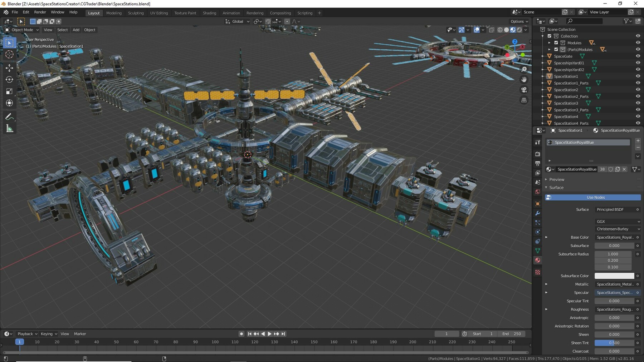Switch to the Shading workspace tab
Screen dimensions: 644x362
(210, 13)
